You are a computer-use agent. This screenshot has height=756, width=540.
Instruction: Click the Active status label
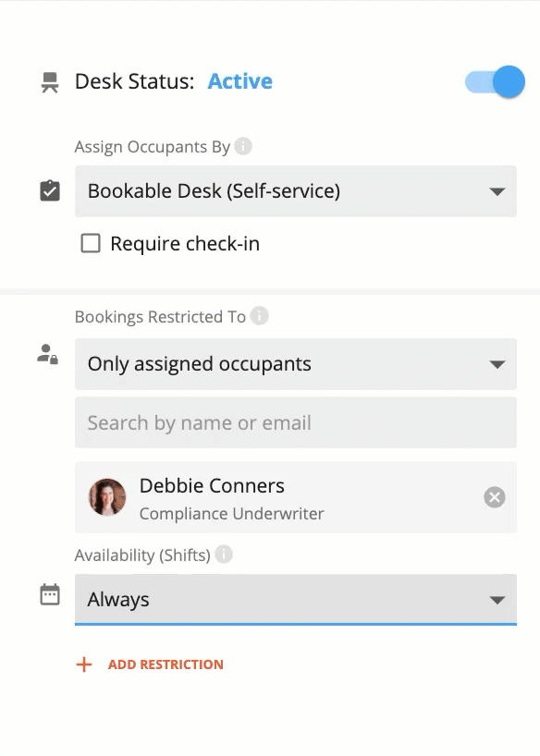click(x=239, y=81)
